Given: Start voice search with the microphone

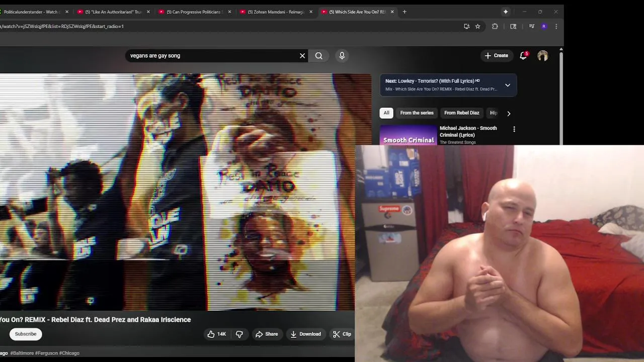Looking at the screenshot, I should point(342,56).
